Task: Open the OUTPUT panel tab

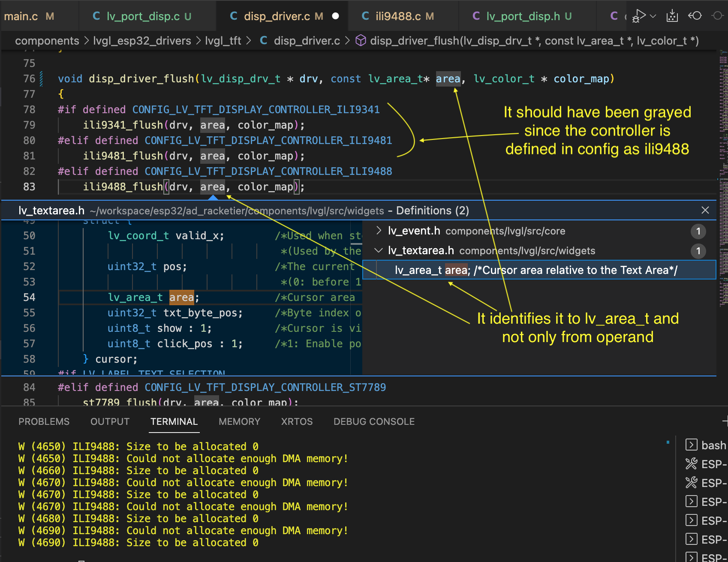Action: point(110,421)
